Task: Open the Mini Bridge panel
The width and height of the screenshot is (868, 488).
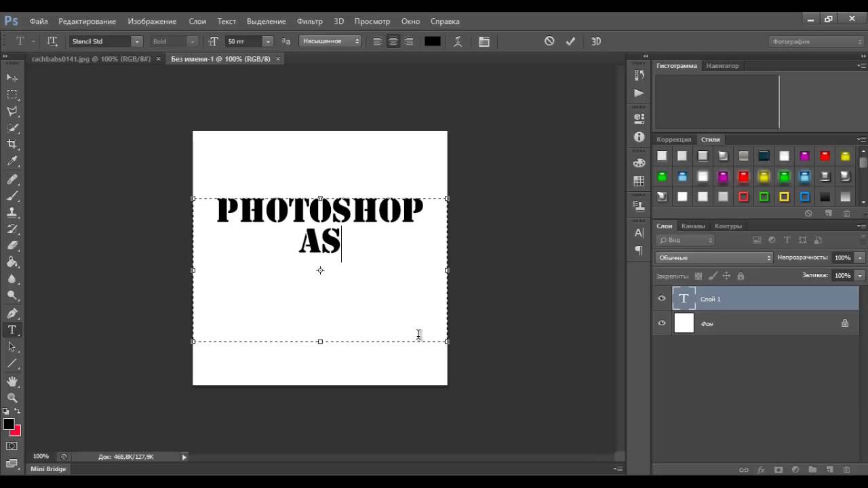Action: pyautogui.click(x=48, y=469)
